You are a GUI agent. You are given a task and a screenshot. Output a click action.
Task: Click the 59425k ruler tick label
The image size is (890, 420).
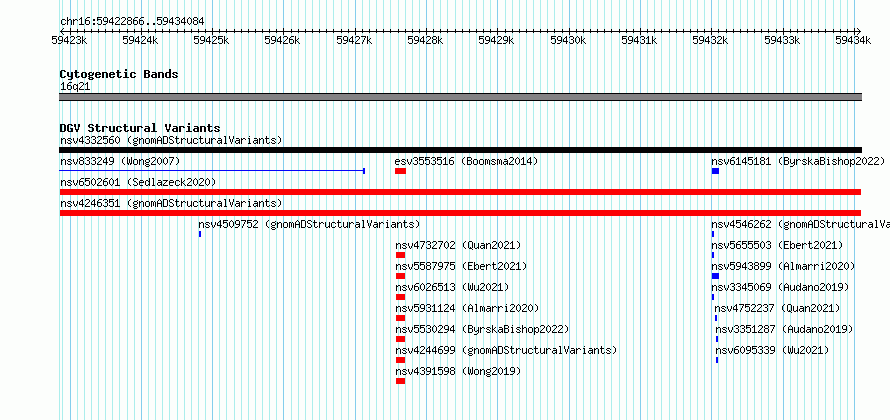tap(211, 40)
